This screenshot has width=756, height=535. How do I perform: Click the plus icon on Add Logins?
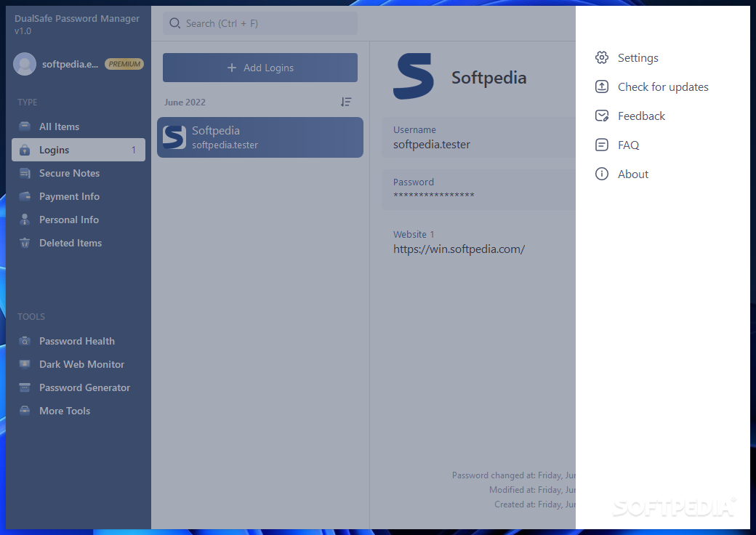(x=232, y=68)
